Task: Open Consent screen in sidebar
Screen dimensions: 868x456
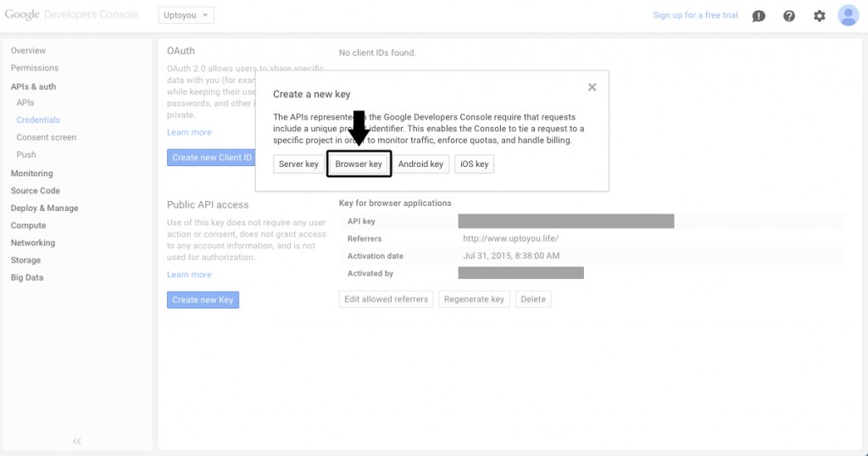Action: [47, 136]
